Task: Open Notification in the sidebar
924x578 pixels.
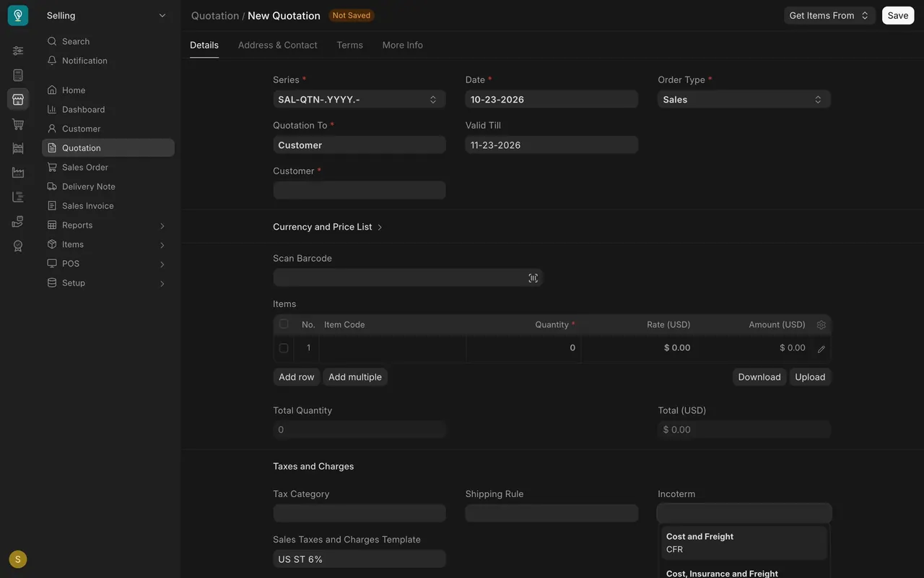Action: 108,61
